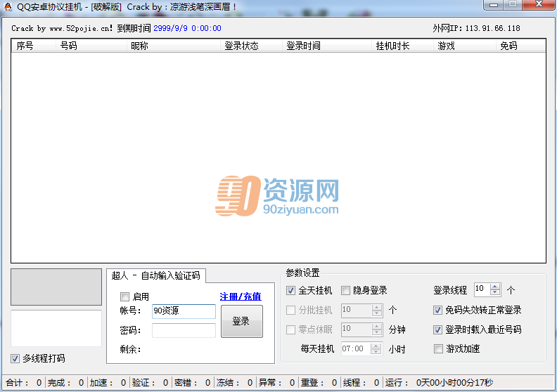
Task: Focus the 帐号 input field
Action: click(x=184, y=311)
